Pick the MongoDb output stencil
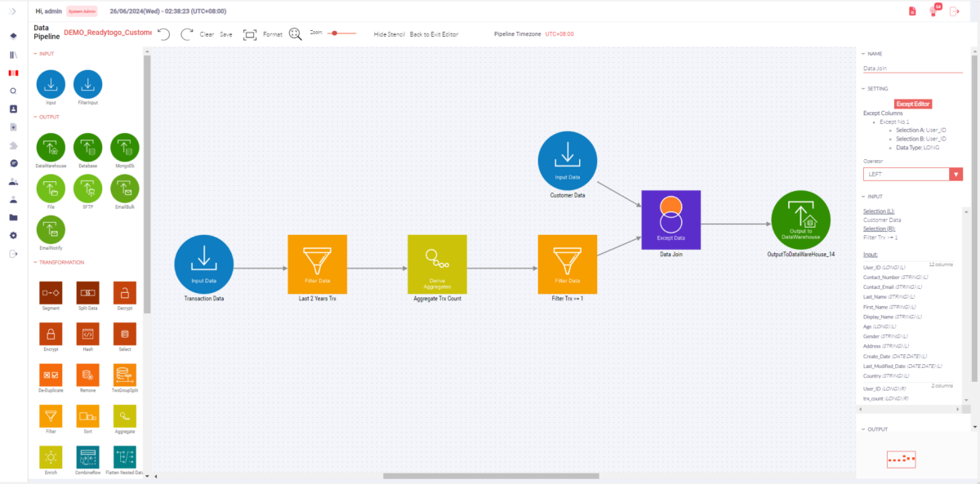The width and height of the screenshot is (980, 484). tap(124, 147)
